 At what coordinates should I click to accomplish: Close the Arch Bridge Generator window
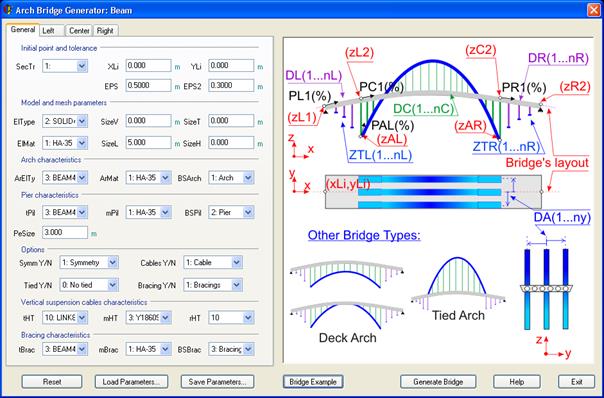[x=594, y=10]
